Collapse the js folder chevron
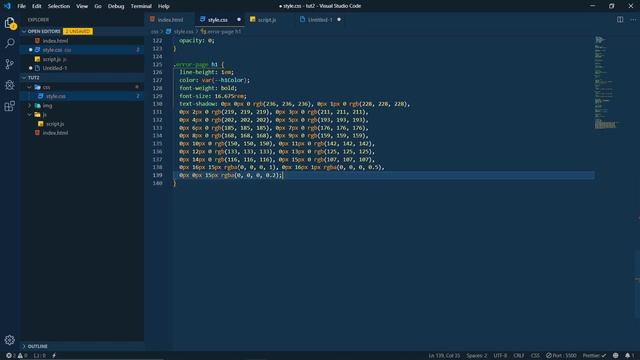This screenshot has width=640, height=360. [x=29, y=115]
